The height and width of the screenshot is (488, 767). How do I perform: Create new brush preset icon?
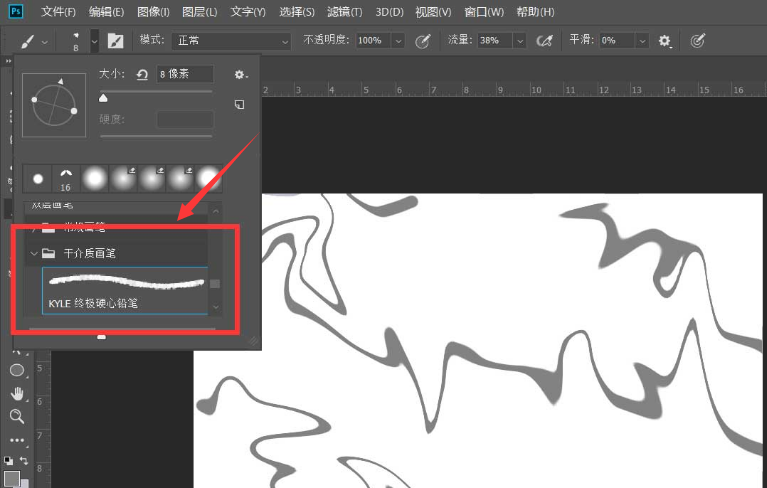coord(239,105)
